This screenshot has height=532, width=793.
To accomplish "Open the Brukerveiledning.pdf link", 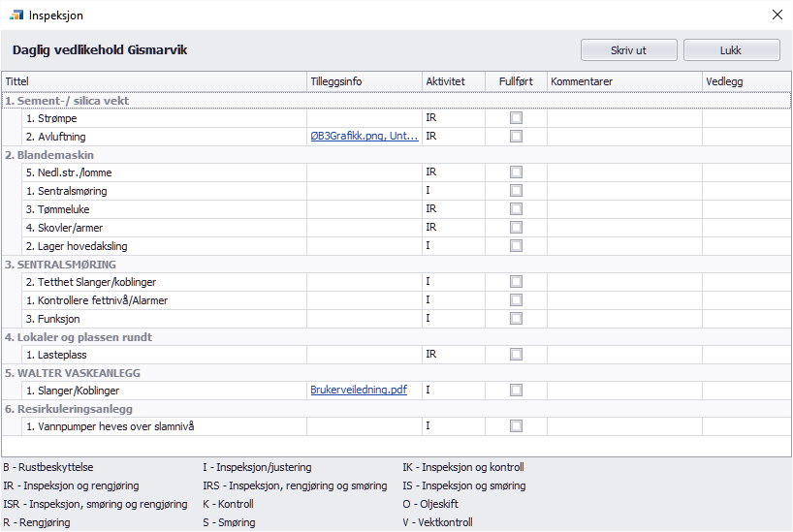I will [x=358, y=390].
